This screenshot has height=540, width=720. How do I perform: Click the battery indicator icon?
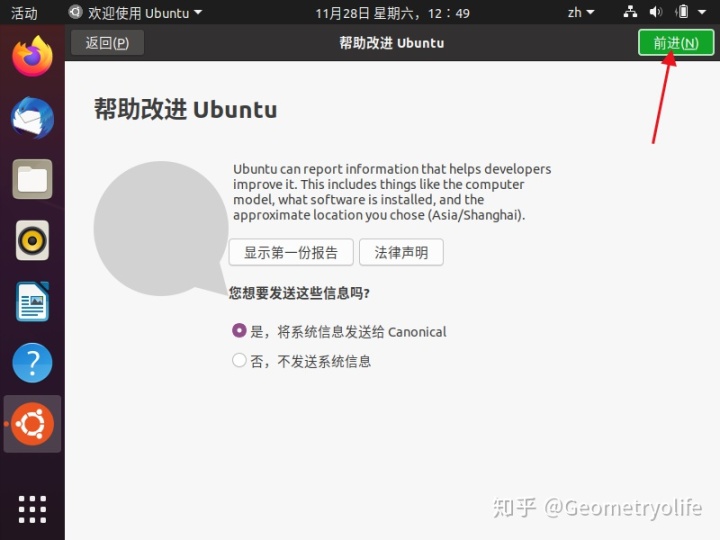coord(683,12)
